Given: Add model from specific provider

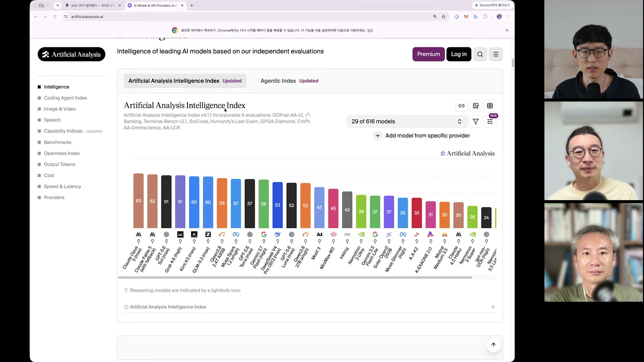Looking at the screenshot, I should 422,136.
